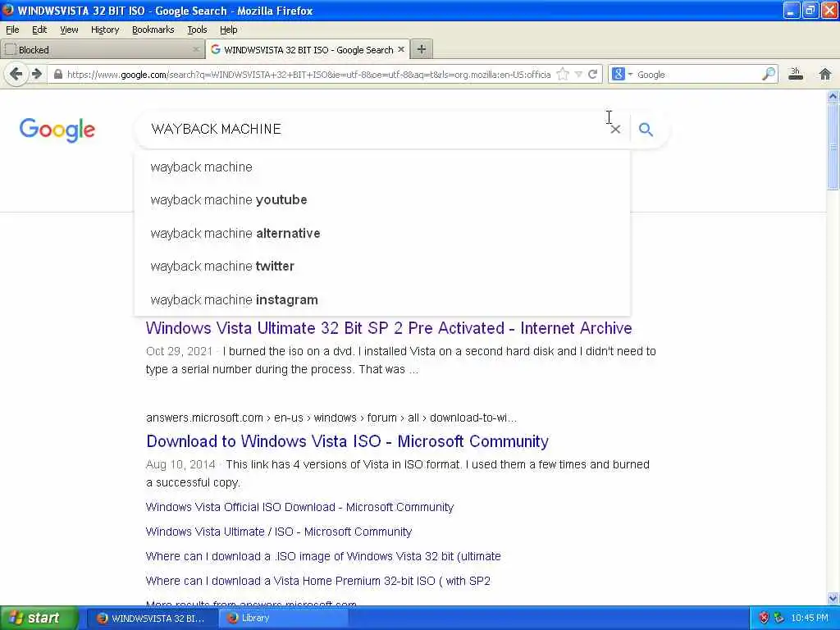Open 'Where can I download a .ISO image' link
This screenshot has height=630, width=840.
point(323,556)
